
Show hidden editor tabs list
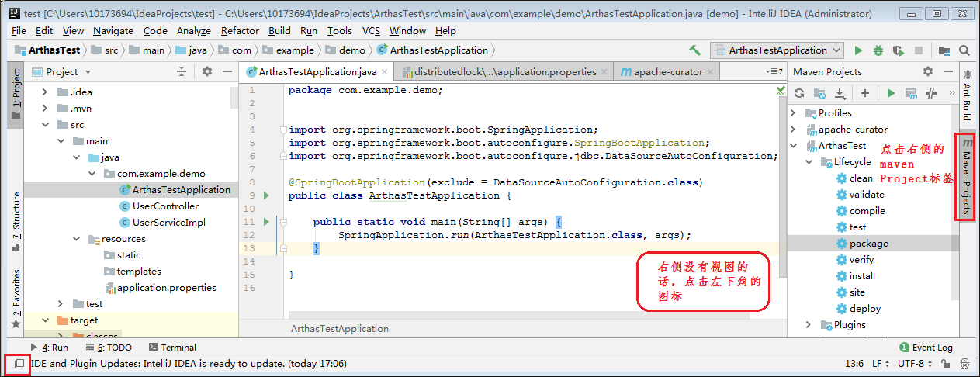773,71
